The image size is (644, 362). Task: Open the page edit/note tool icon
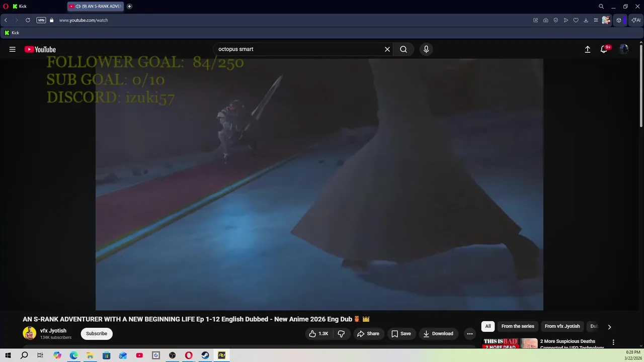tap(536, 20)
